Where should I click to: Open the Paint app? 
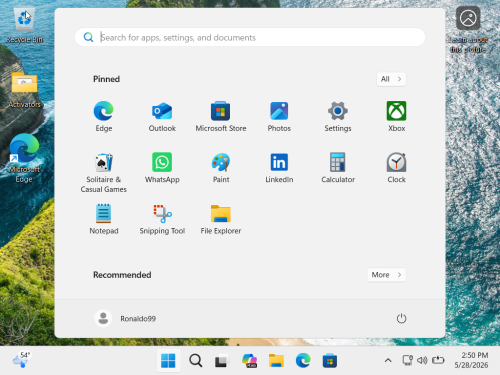click(221, 168)
